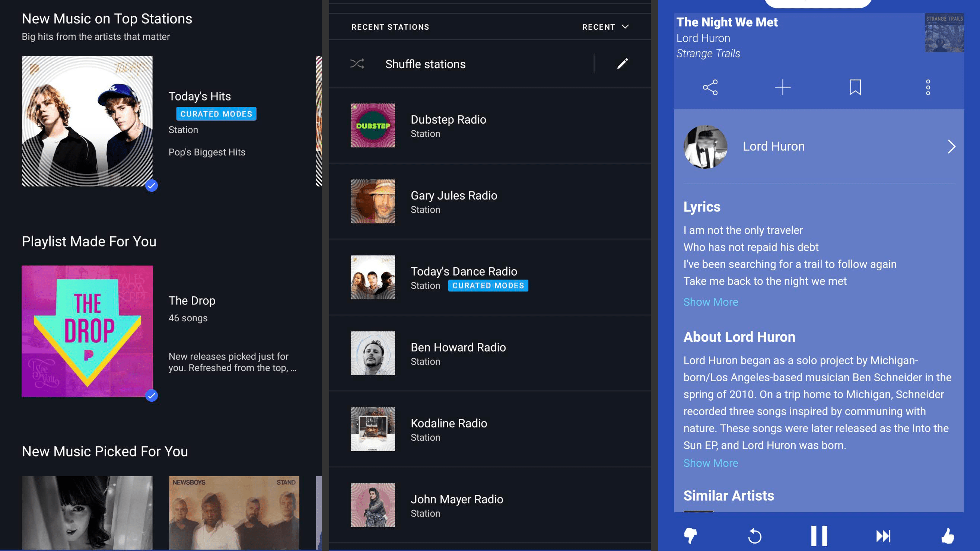
Task: Pause the current song
Action: (819, 536)
